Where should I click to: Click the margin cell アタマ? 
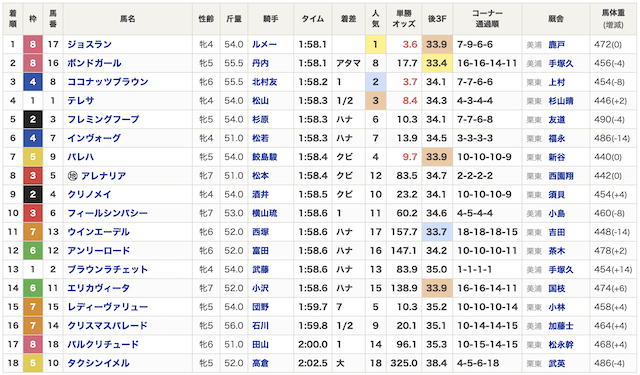click(x=348, y=63)
